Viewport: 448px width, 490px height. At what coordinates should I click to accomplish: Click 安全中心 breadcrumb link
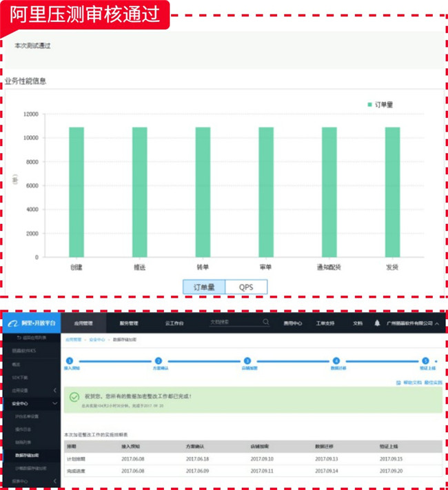pyautogui.click(x=97, y=340)
